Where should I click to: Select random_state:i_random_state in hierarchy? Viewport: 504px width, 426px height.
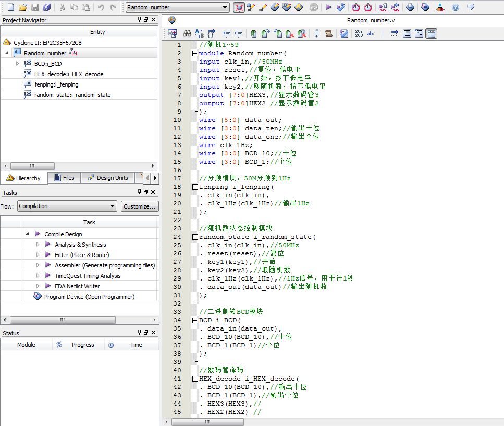coord(72,95)
